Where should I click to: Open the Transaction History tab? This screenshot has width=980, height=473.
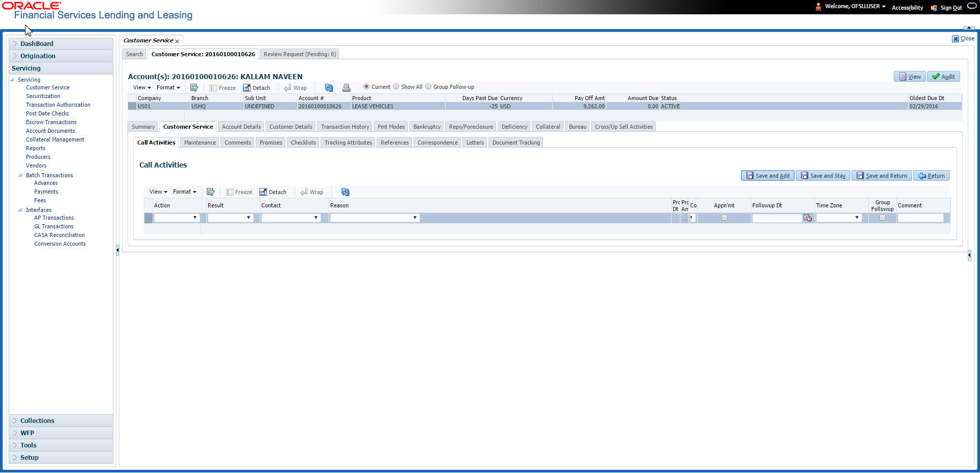tap(345, 127)
